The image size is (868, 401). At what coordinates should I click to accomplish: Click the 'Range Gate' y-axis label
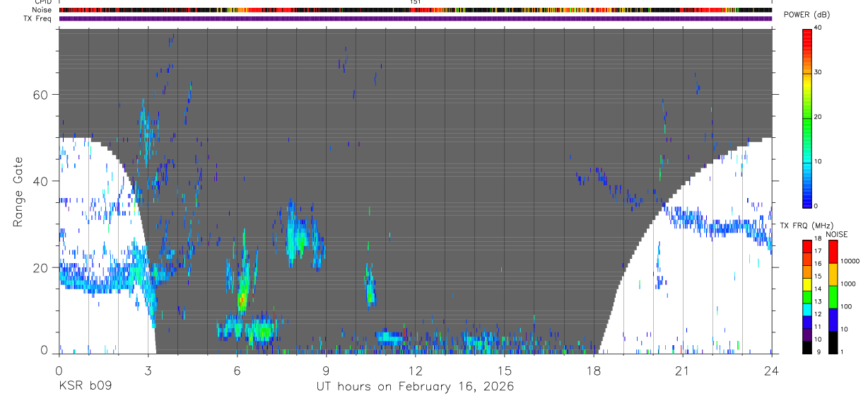[18, 192]
